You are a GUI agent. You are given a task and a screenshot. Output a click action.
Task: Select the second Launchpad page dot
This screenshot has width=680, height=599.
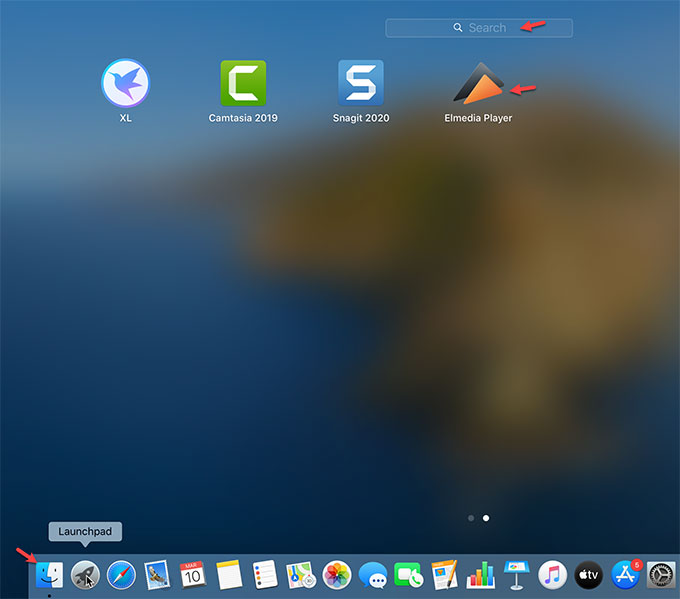pyautogui.click(x=486, y=518)
